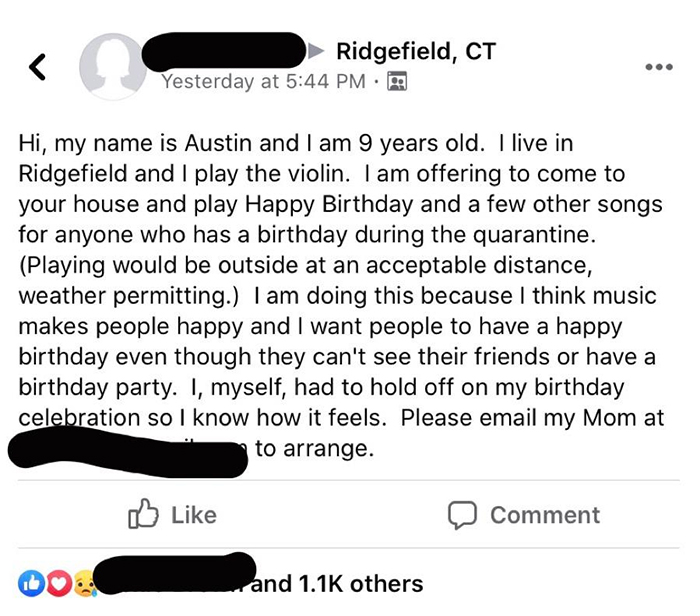
Task: Go back using the left chevron
Action: pos(38,68)
